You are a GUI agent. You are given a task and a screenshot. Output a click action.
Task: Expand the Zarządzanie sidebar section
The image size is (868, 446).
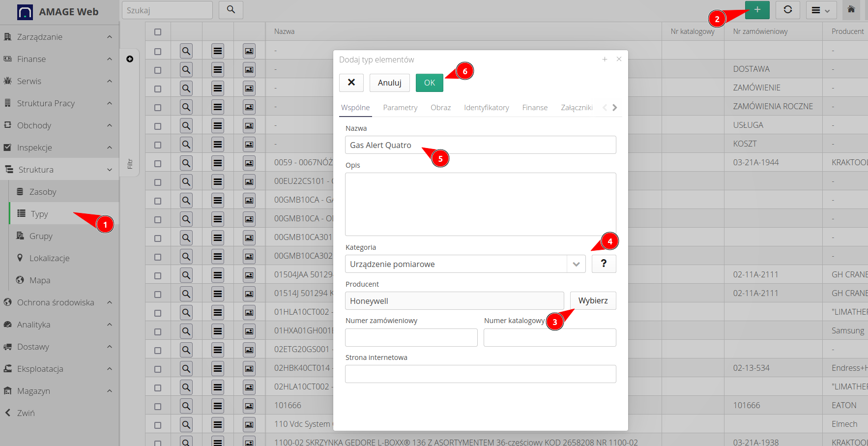[x=59, y=37]
